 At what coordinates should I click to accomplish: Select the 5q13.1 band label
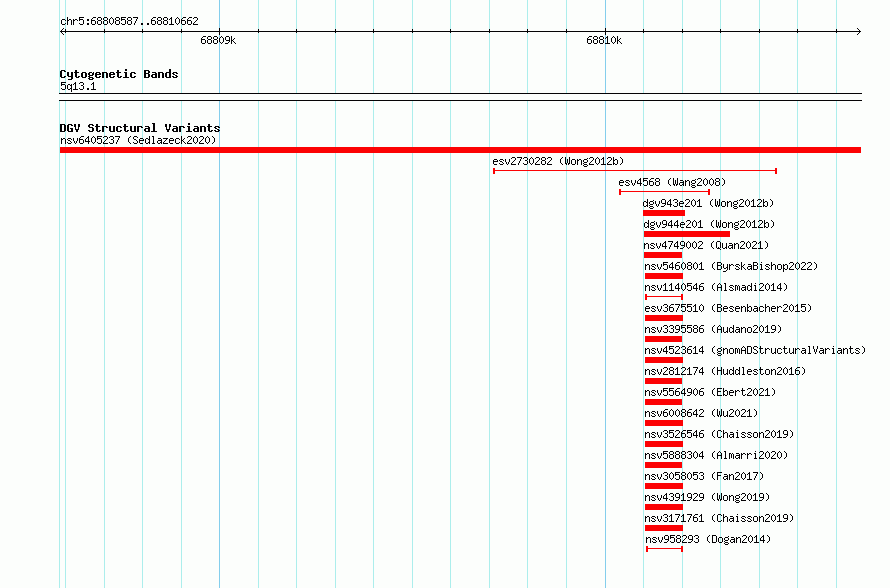point(78,86)
